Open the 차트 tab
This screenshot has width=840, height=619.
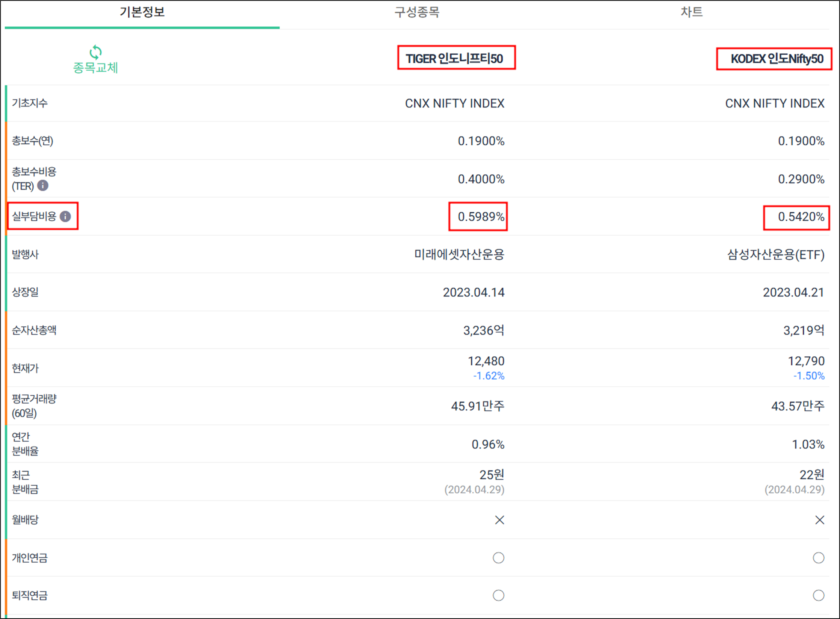pyautogui.click(x=692, y=12)
